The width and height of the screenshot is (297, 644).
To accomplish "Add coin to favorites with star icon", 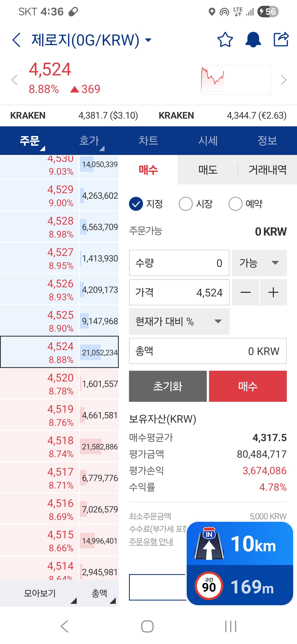I will click(225, 40).
